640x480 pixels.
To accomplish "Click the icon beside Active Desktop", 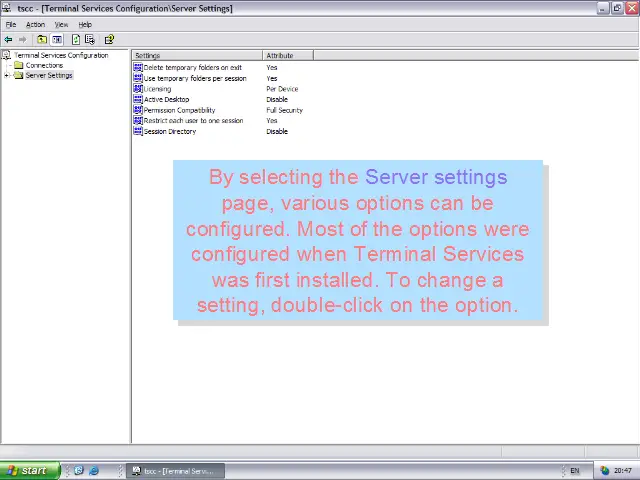I will 138,99.
